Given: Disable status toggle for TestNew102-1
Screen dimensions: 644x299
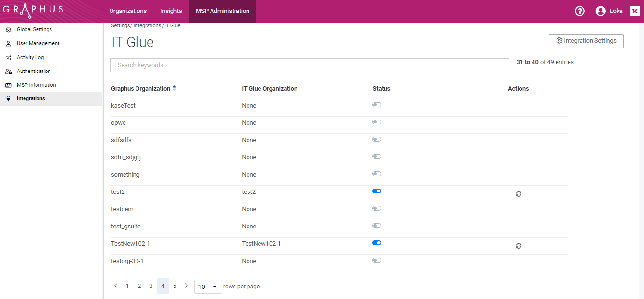Looking at the screenshot, I should [377, 243].
